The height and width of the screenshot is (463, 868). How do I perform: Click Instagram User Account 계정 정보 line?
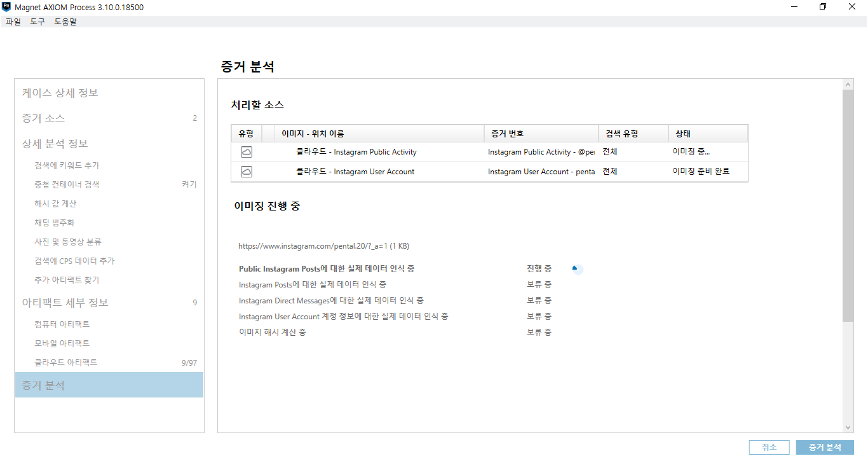point(344,316)
